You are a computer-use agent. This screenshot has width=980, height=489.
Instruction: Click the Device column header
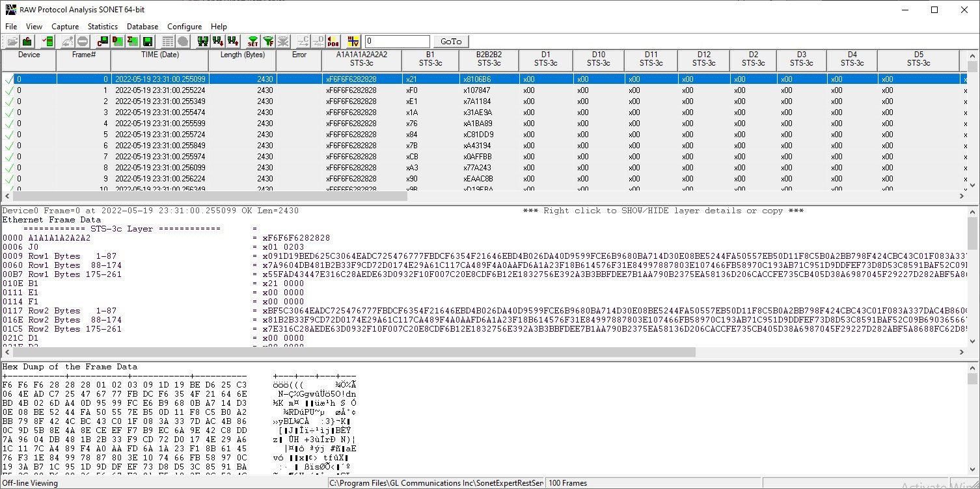tap(29, 60)
